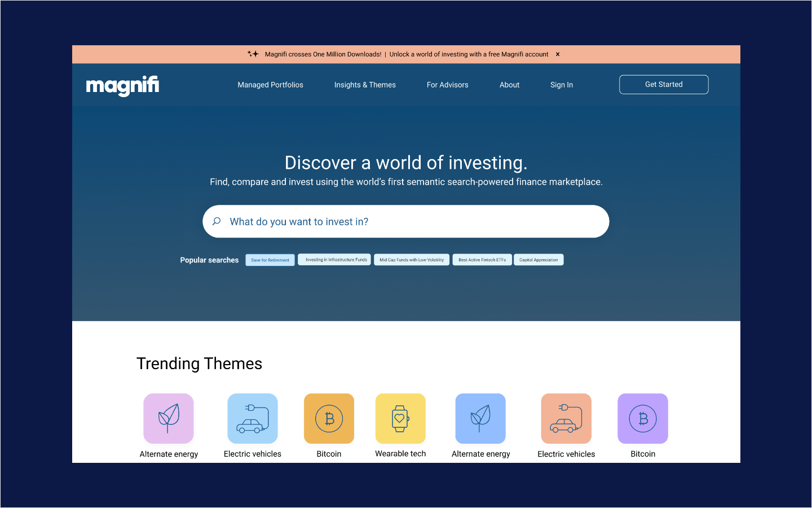Open the Managed Portfolios menu
Screen dimensions: 812x508
pos(271,85)
